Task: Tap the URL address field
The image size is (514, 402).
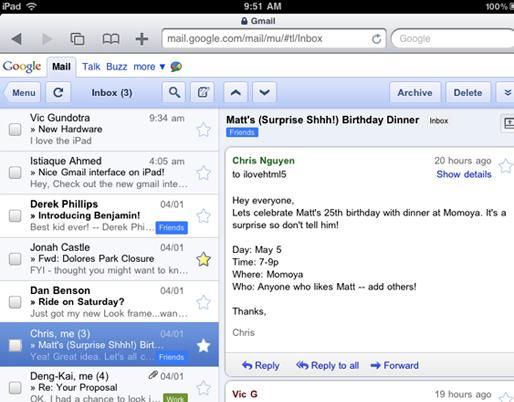Action: [273, 39]
